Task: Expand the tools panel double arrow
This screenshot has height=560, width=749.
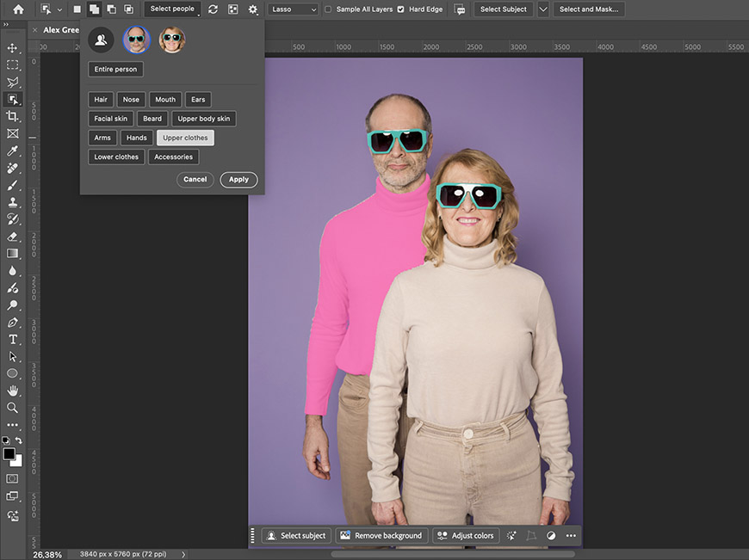Action: coord(6,24)
